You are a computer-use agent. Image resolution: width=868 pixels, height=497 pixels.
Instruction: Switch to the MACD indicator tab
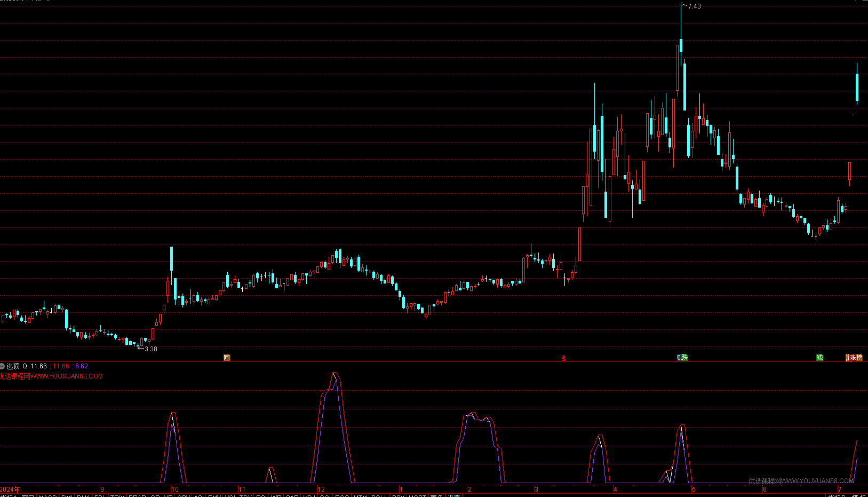(x=48, y=496)
